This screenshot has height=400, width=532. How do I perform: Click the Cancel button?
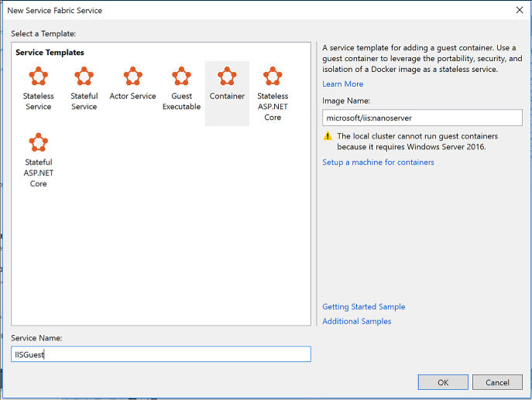click(497, 382)
